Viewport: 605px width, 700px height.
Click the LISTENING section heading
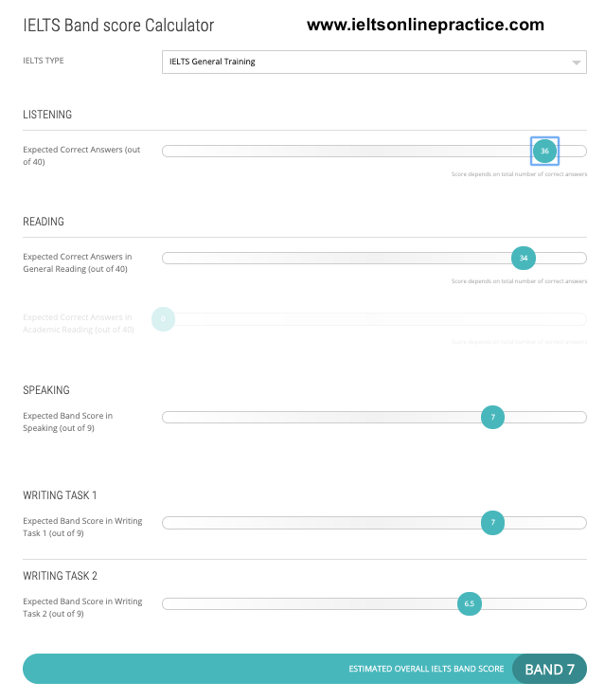(47, 115)
